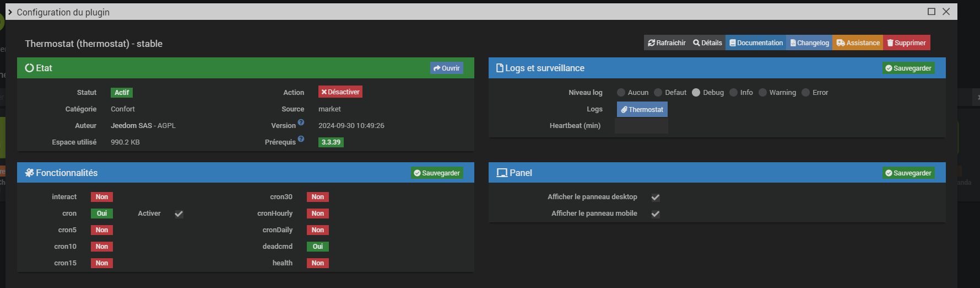Screen dimensions: 980x288
Task: Select the Warning log level
Action: 763,93
